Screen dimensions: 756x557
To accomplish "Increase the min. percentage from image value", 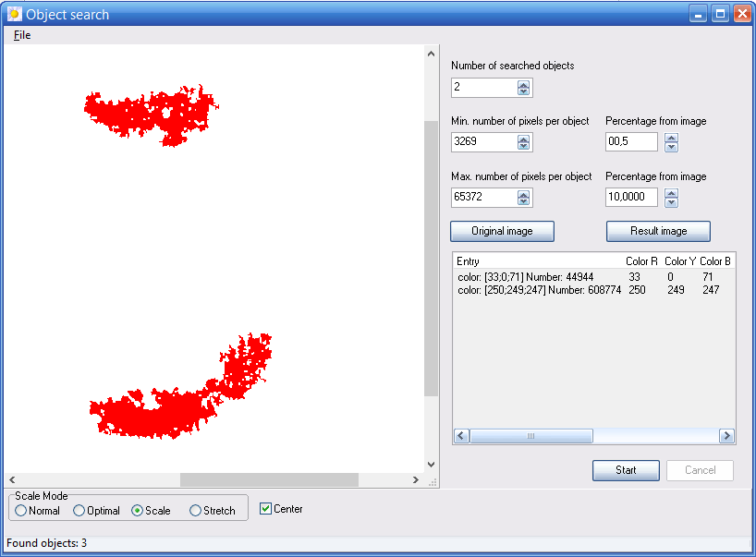I will click(x=671, y=139).
